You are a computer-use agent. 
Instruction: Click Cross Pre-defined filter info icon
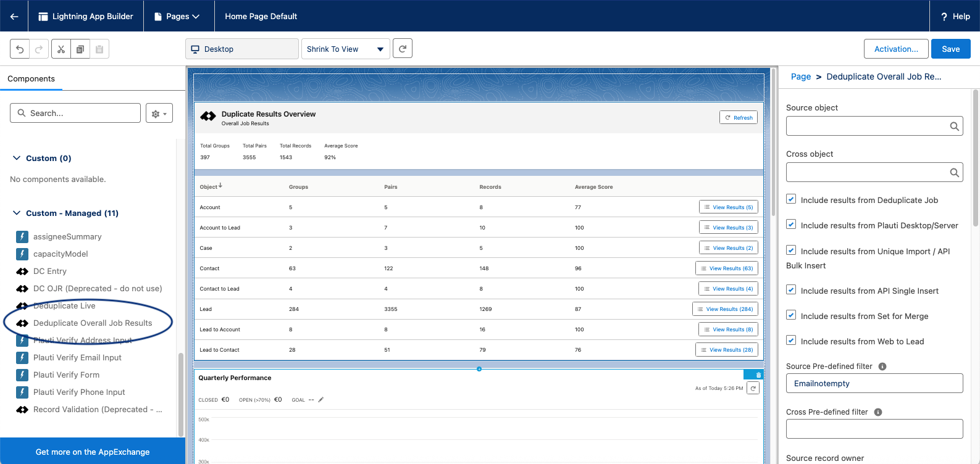[878, 412]
